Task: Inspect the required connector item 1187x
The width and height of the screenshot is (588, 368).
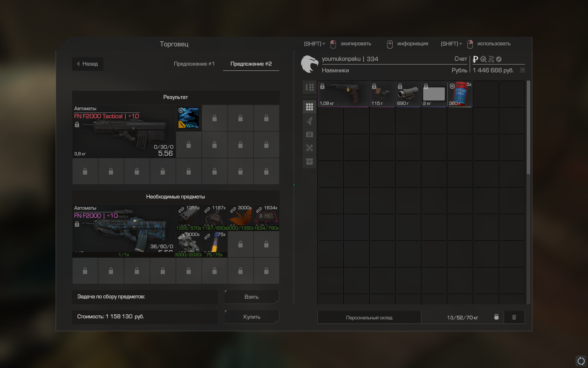Action: click(215, 218)
